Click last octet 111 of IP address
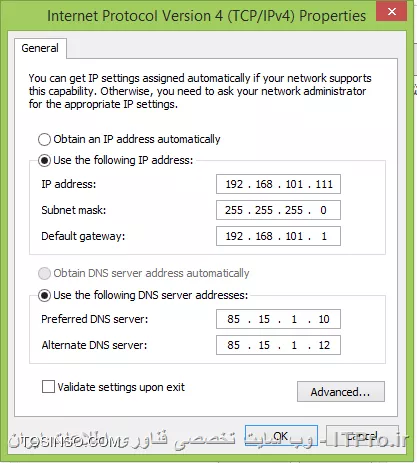This screenshot has height=463, width=417. 324,184
